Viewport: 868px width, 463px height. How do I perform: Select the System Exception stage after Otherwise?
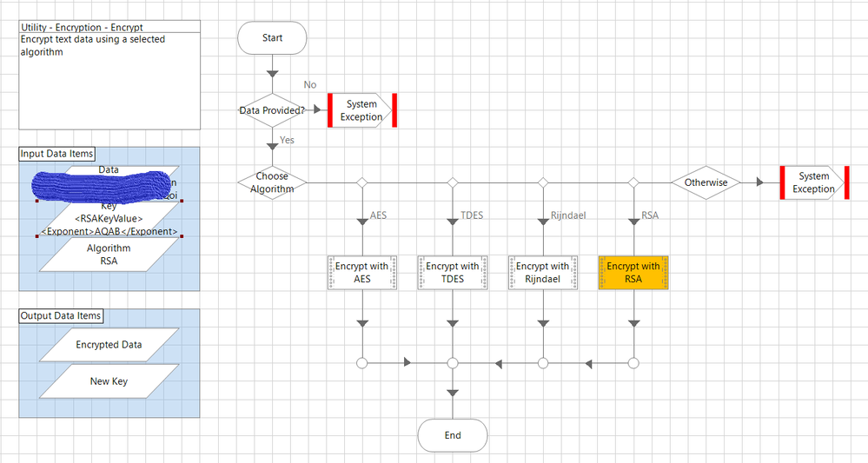pos(814,182)
